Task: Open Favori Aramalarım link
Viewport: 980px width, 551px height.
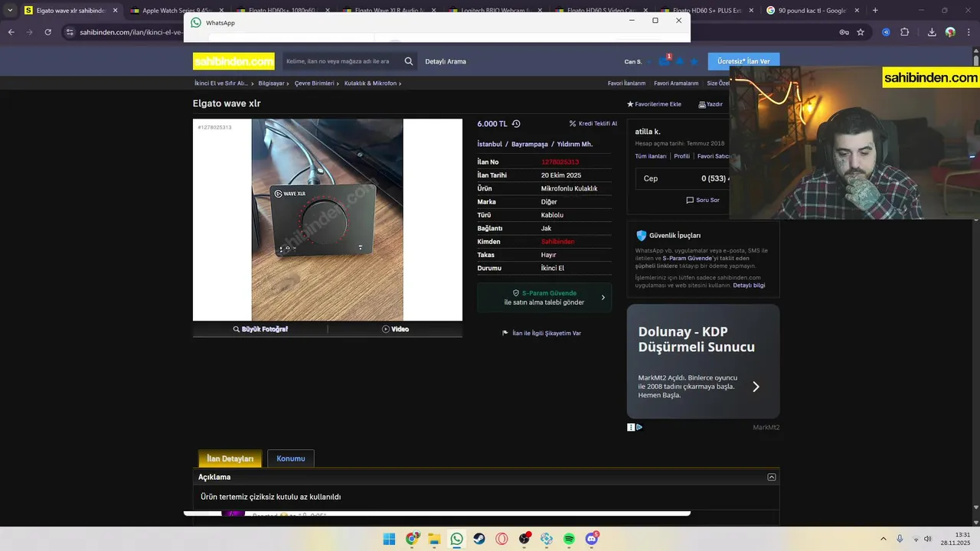Action: [x=676, y=83]
